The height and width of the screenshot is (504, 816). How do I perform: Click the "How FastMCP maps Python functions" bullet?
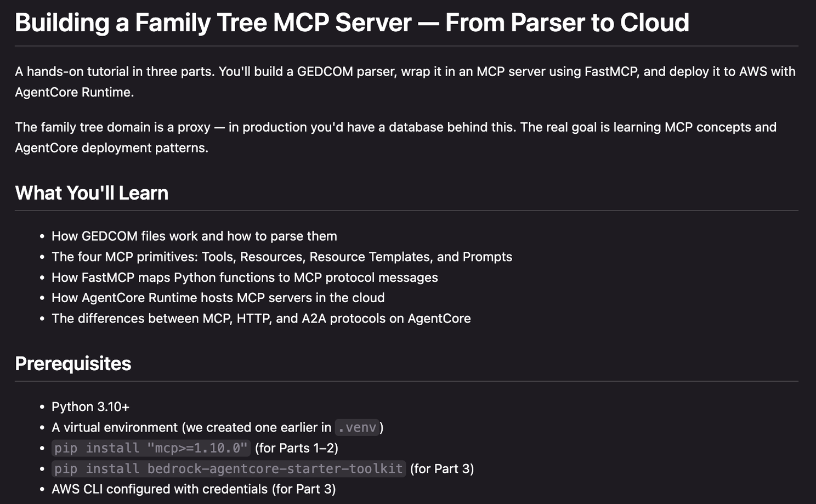pos(245,278)
